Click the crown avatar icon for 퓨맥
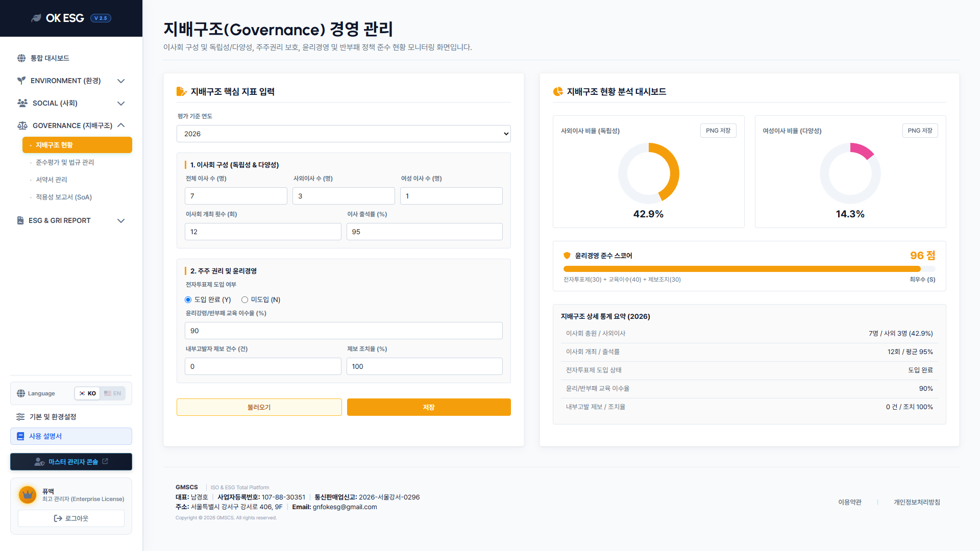Image resolution: width=980 pixels, height=551 pixels. pyautogui.click(x=28, y=495)
